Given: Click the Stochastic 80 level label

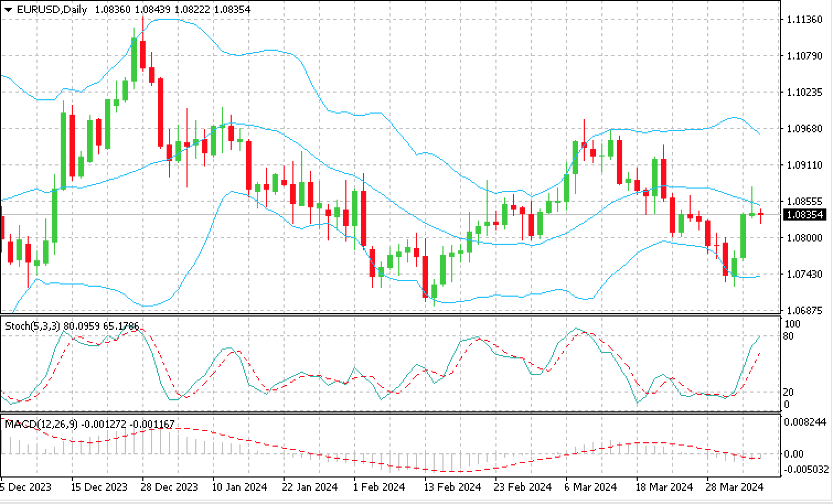Looking at the screenshot, I should [x=788, y=336].
